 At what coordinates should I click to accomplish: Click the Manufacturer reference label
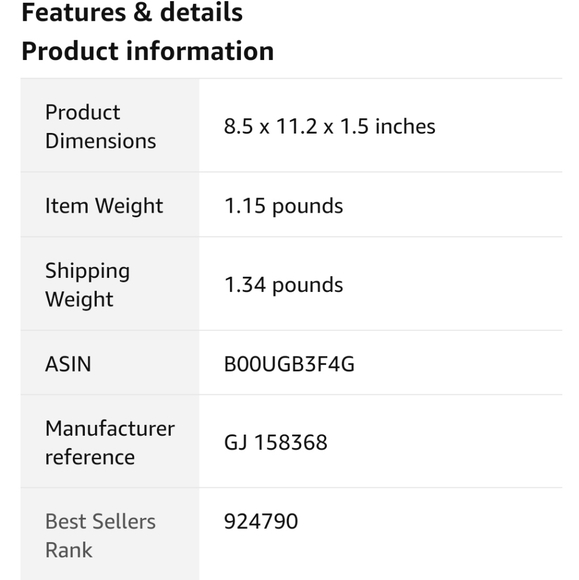point(110,443)
